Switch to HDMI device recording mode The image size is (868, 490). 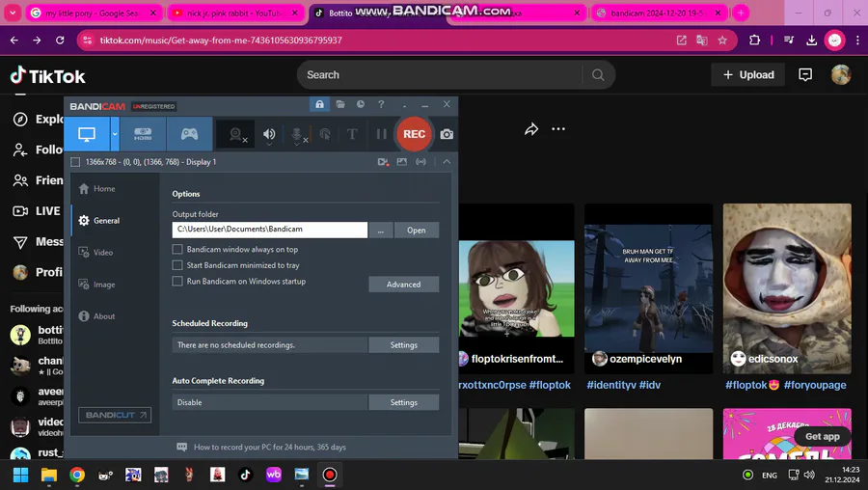click(x=143, y=134)
